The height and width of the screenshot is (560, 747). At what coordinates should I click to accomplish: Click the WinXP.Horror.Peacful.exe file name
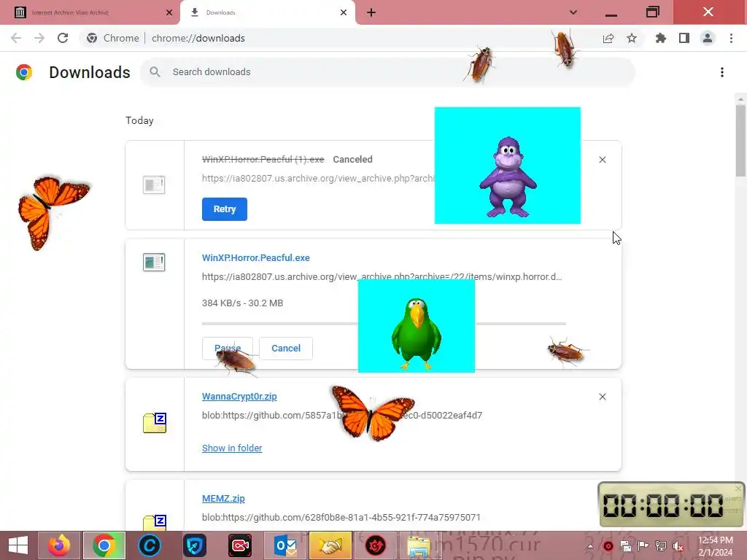pos(256,257)
